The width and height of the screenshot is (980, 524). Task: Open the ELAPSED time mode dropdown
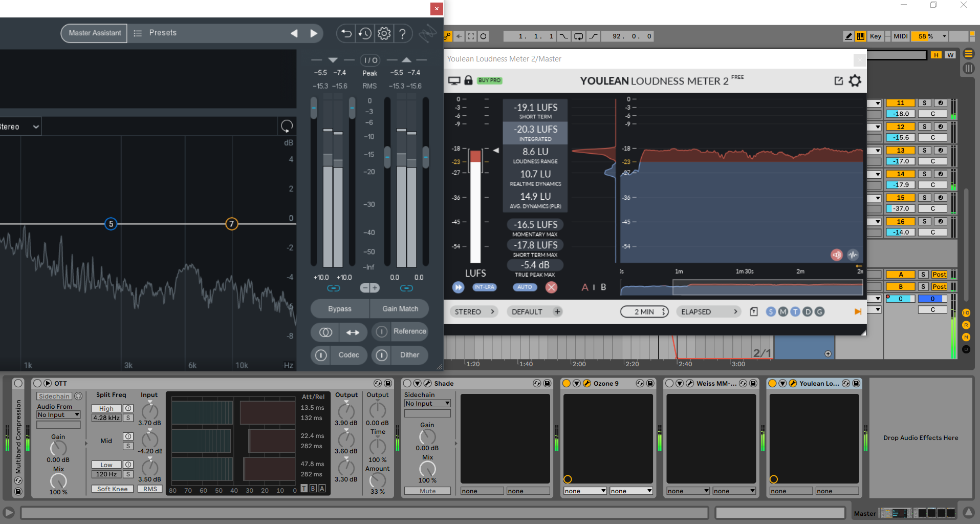pos(708,312)
